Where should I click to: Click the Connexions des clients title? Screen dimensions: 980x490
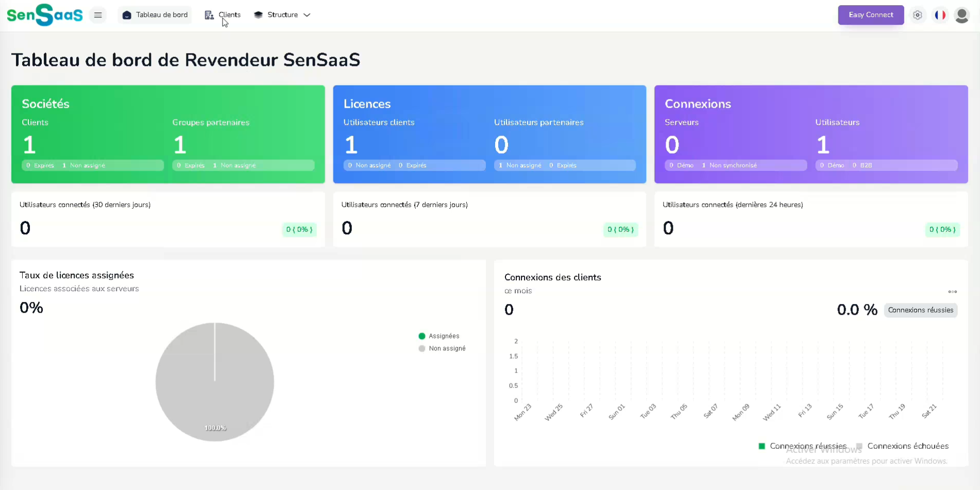pyautogui.click(x=552, y=277)
